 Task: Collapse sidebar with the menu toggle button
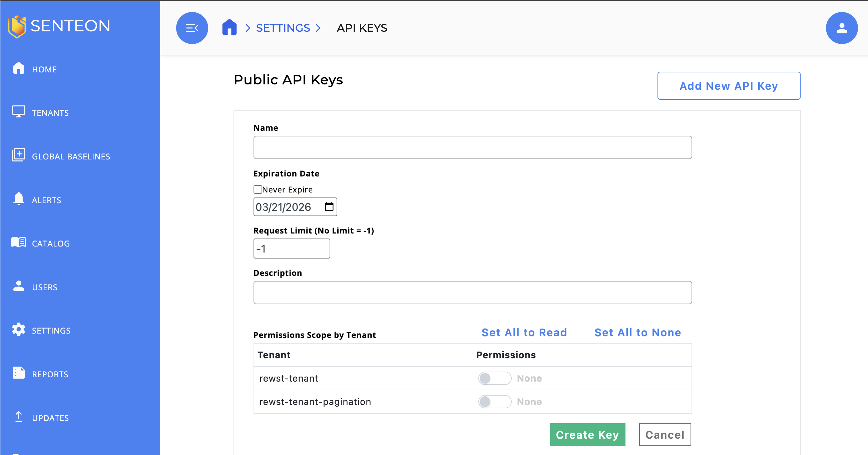pyautogui.click(x=192, y=28)
